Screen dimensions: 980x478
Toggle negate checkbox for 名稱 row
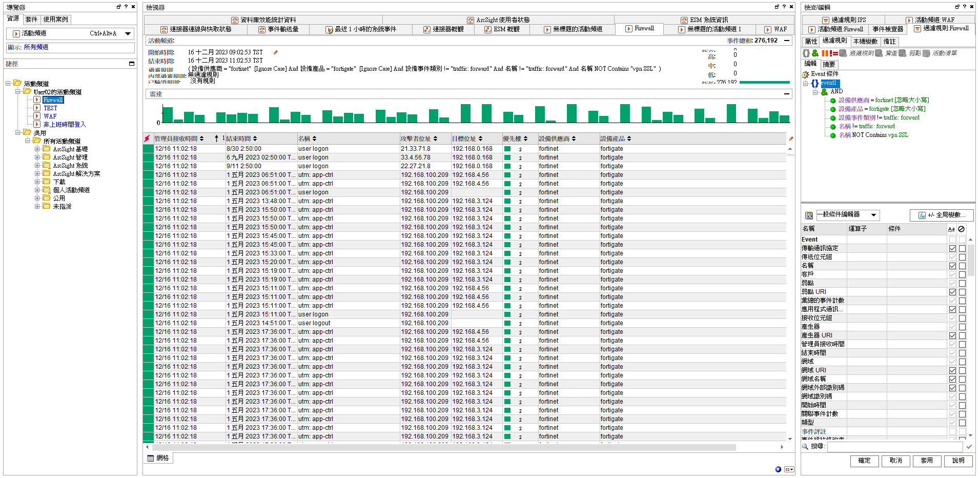(x=962, y=266)
